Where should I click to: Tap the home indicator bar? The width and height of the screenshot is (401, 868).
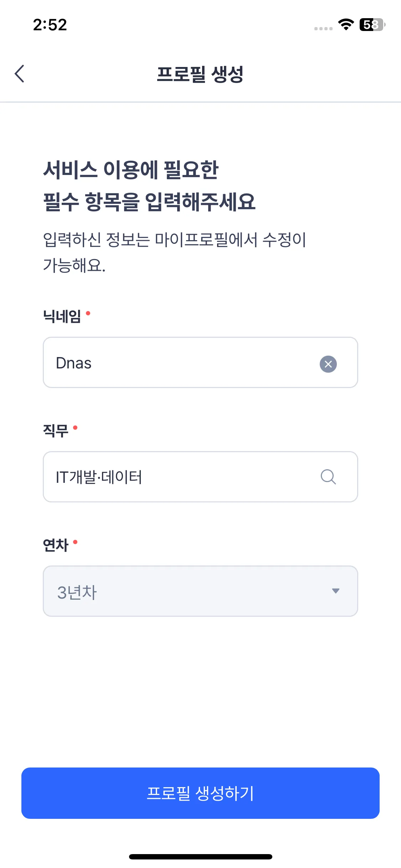pyautogui.click(x=200, y=857)
